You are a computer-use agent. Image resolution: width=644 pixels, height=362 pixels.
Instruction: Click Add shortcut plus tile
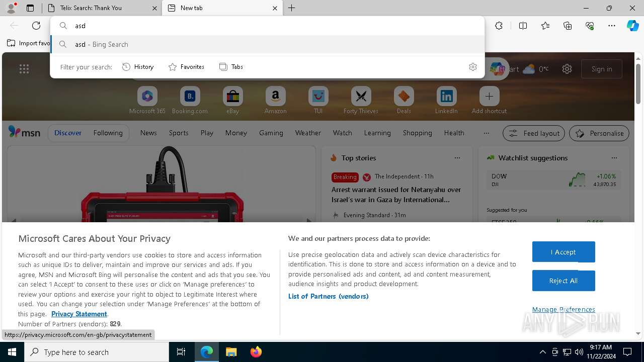[x=489, y=101]
